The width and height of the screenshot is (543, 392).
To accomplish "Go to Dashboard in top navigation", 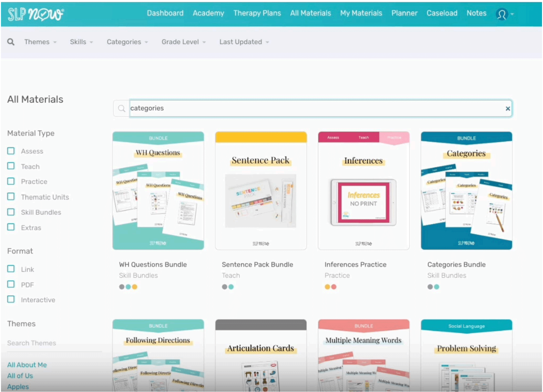I will (165, 13).
